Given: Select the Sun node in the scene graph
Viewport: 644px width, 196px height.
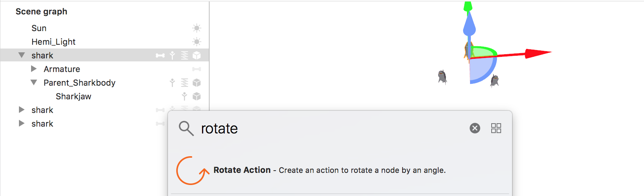Looking at the screenshot, I should point(39,28).
